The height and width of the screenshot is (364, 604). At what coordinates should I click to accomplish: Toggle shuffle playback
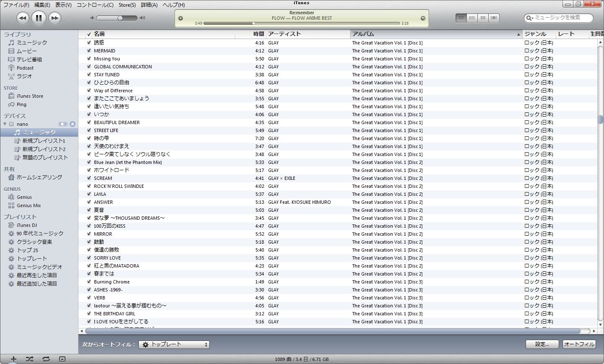[x=29, y=359]
